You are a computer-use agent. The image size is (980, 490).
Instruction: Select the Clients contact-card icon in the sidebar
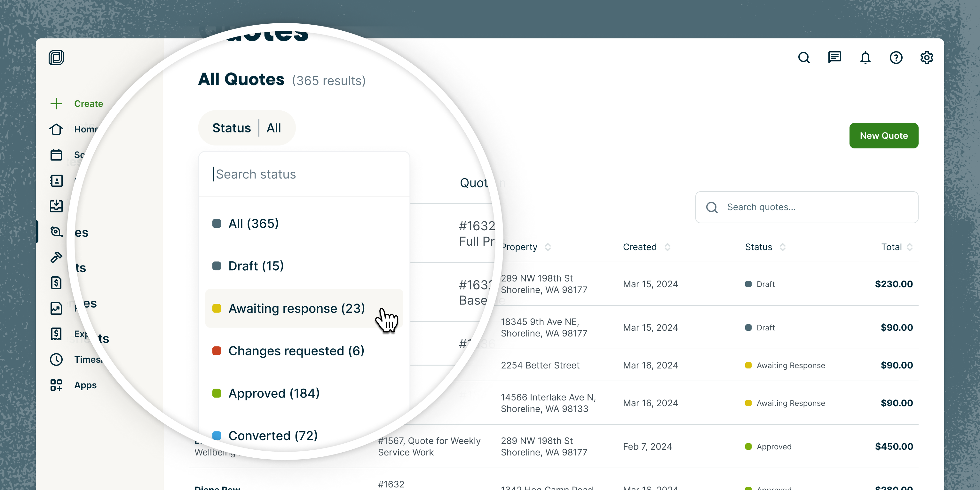(56, 181)
